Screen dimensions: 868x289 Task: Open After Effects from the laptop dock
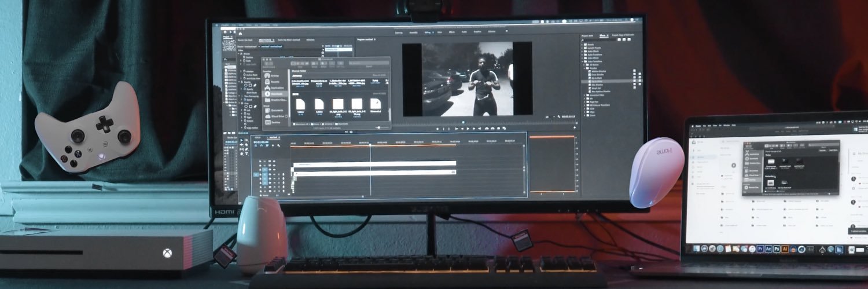[x=768, y=249]
